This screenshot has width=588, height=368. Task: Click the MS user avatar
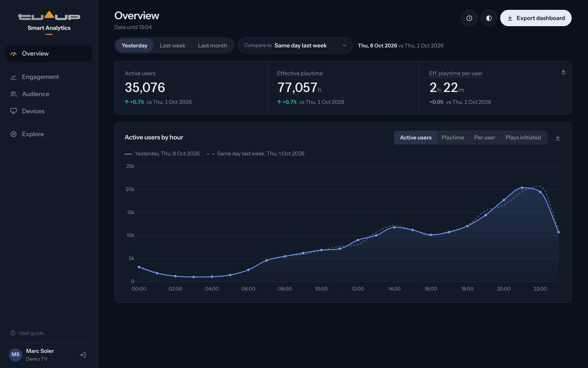tap(16, 355)
